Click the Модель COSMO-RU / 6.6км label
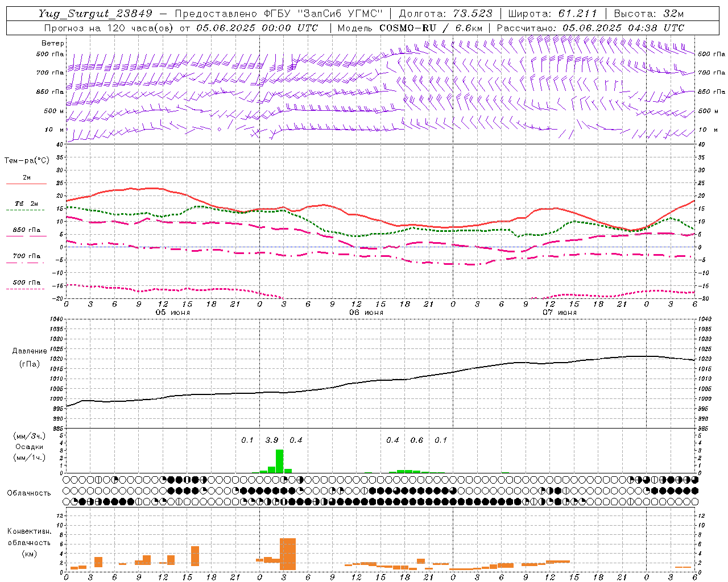 point(410,28)
